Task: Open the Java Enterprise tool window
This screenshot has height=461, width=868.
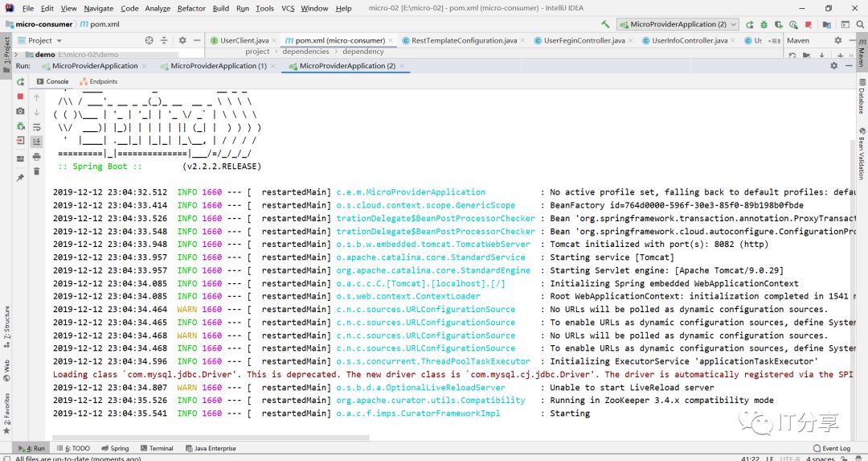Action: 211,448
